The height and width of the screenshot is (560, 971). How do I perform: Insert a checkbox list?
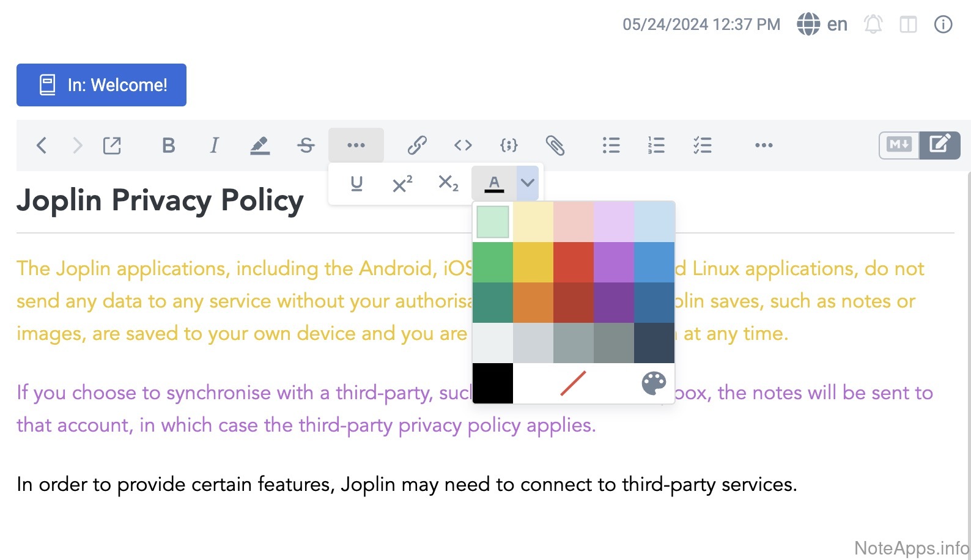click(x=702, y=146)
